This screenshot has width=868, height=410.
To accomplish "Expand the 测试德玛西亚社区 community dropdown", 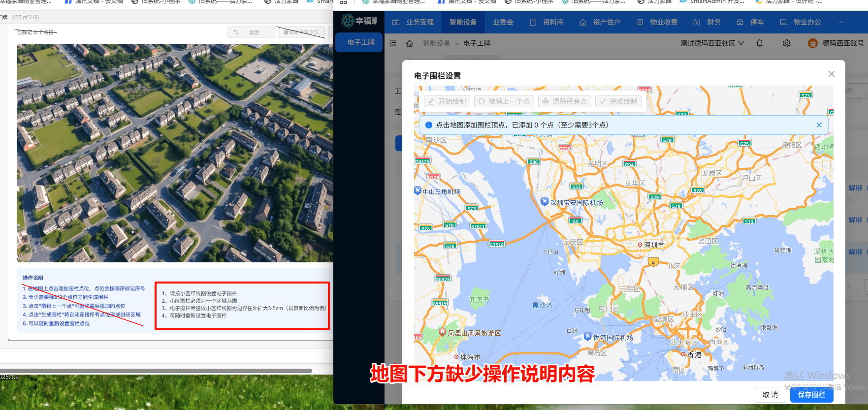I will 712,43.
